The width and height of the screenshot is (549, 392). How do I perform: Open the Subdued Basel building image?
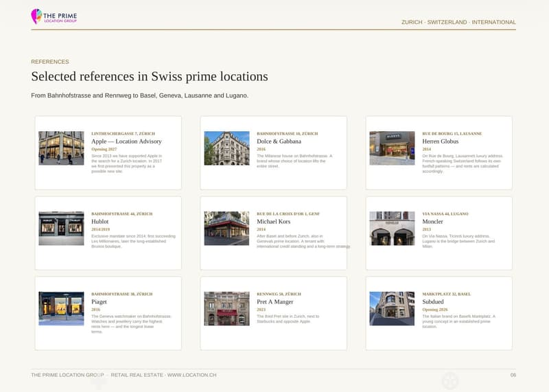(x=392, y=308)
